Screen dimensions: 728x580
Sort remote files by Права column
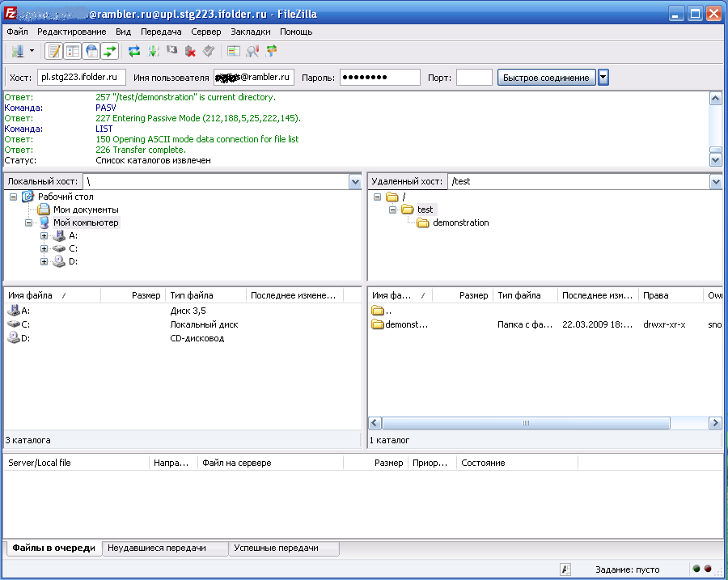pos(671,295)
